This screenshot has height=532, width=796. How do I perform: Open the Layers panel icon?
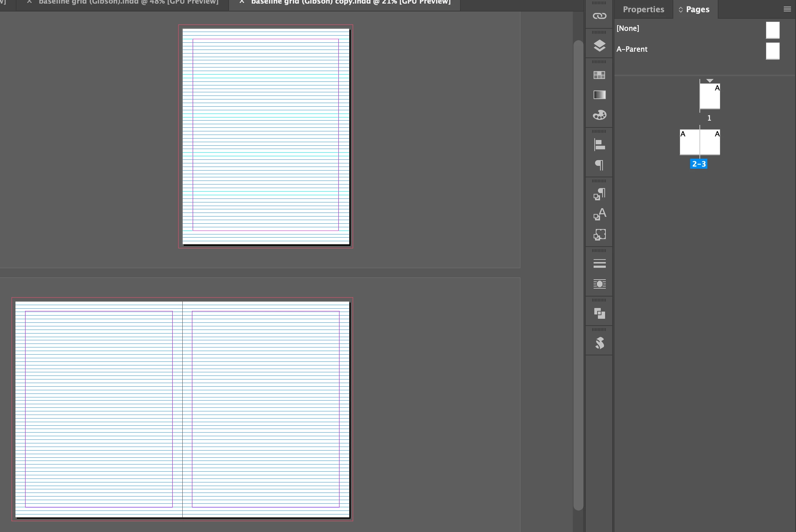pos(599,46)
